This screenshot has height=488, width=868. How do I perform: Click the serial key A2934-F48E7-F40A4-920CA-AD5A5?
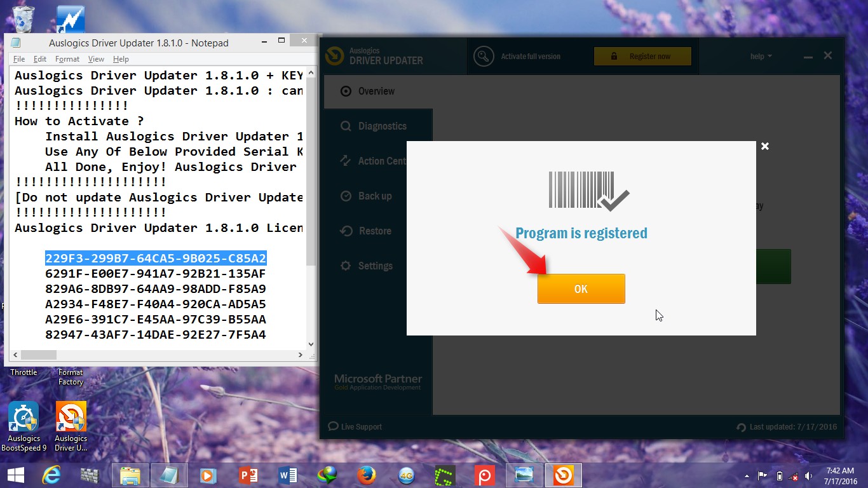click(156, 304)
